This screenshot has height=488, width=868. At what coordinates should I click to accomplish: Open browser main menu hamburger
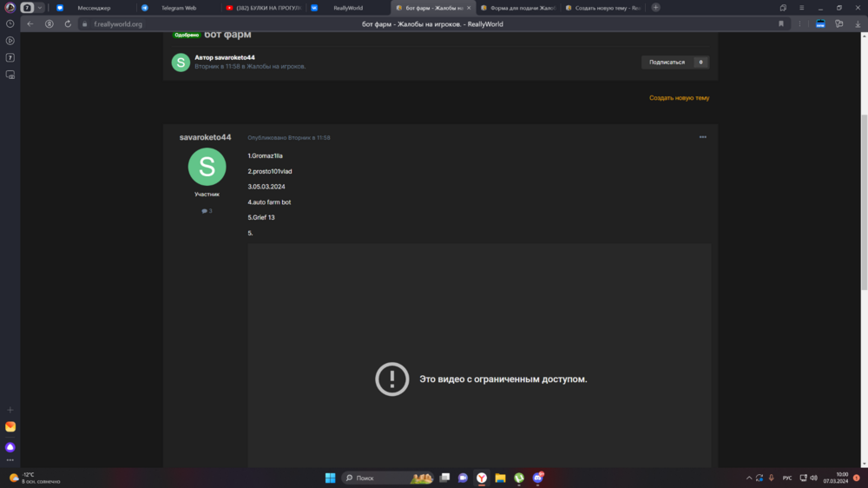tap(801, 8)
